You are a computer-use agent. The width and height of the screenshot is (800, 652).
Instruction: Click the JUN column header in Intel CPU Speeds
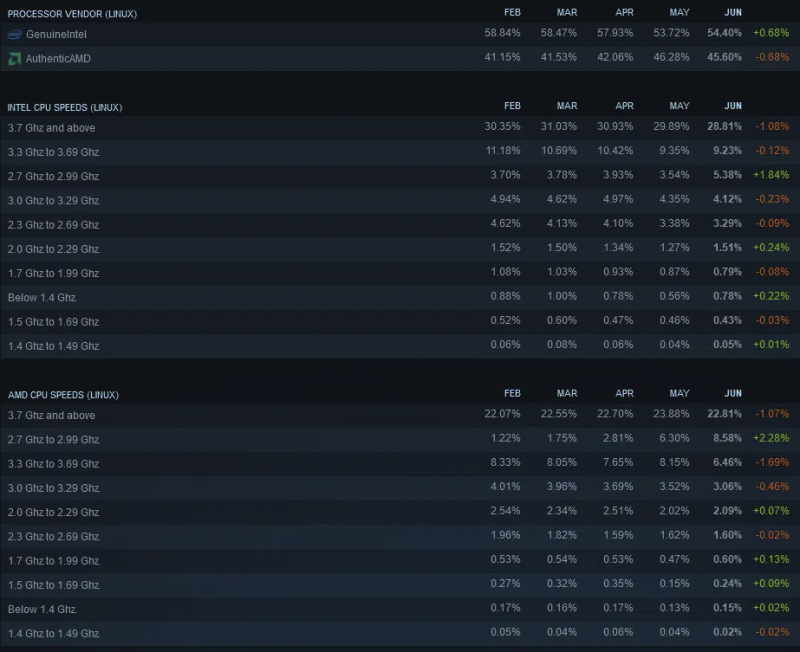click(x=733, y=106)
